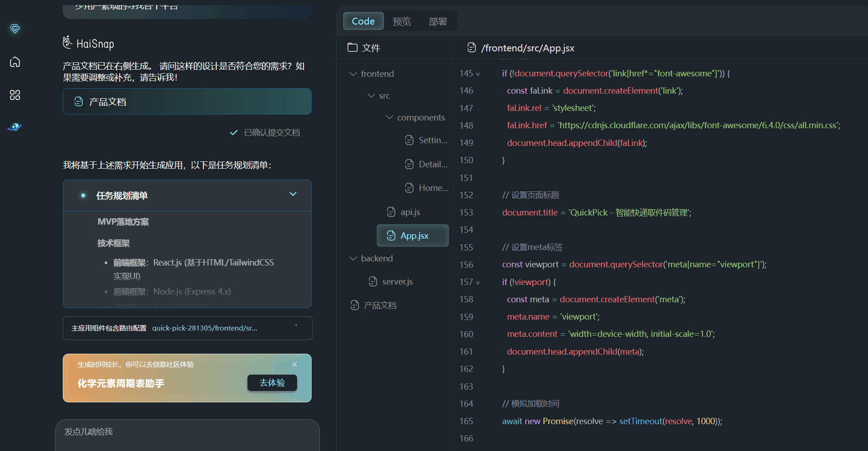Collapse the components folder
Viewport: 868px width, 451px height.
click(x=389, y=117)
